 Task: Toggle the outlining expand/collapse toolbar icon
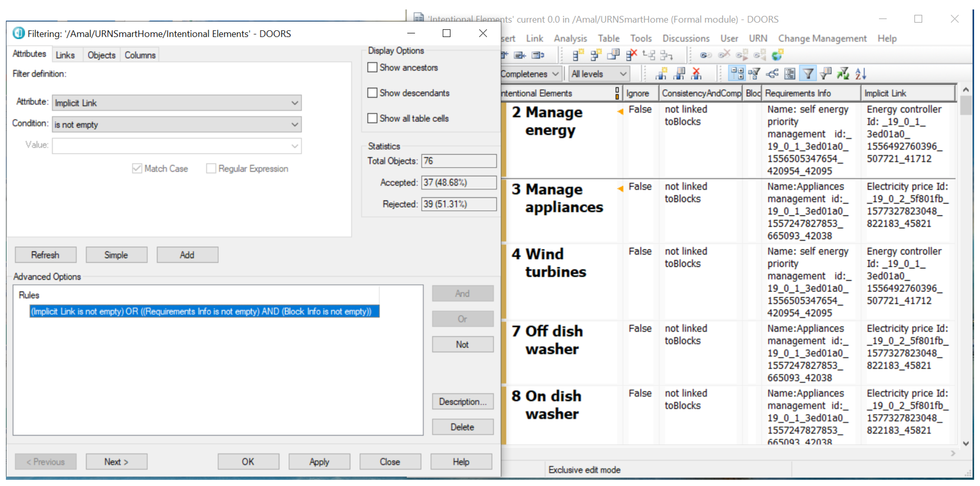pos(737,73)
